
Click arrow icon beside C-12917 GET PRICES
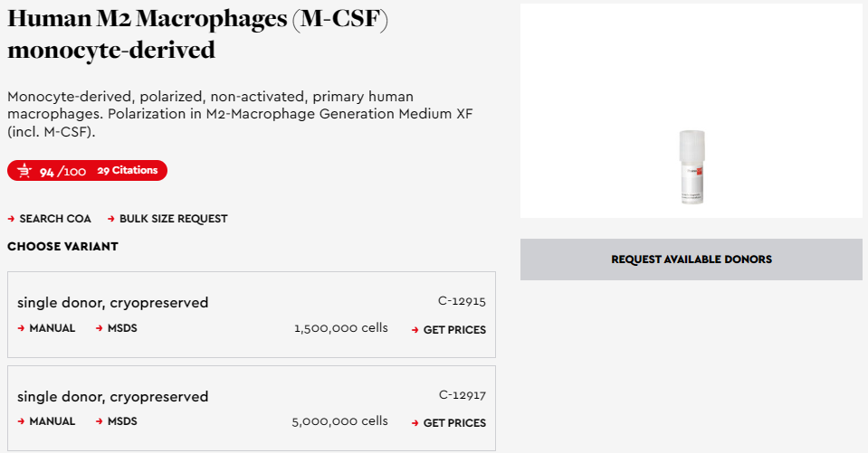415,423
